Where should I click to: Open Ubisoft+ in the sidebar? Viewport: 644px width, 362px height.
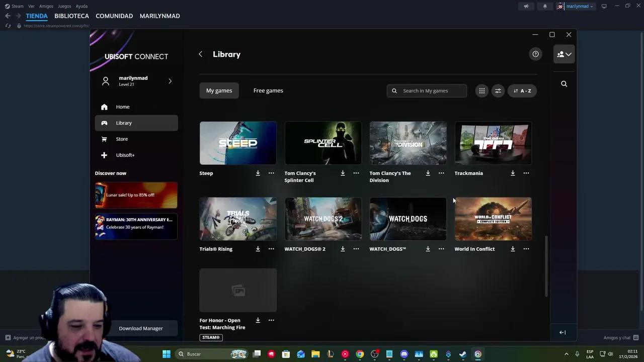point(136,155)
